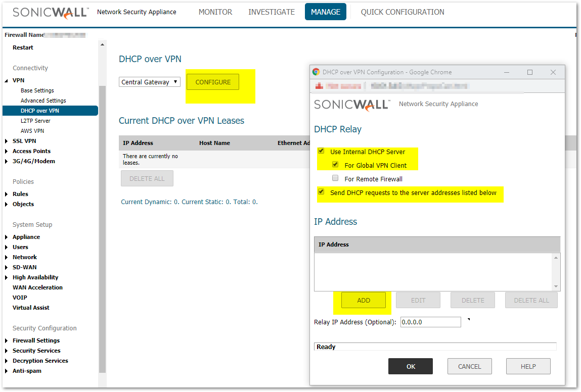Expand the SSL VPN tree node
581x392 pixels.
click(x=7, y=141)
